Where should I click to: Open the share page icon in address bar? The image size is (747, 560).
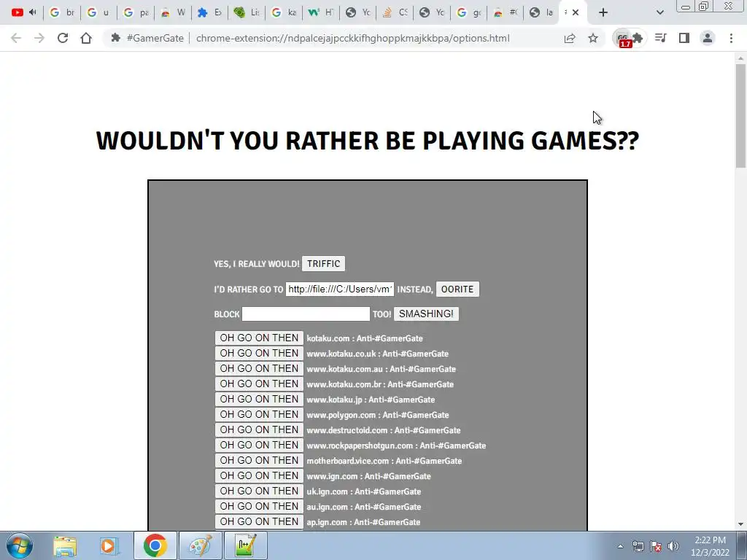click(x=570, y=38)
